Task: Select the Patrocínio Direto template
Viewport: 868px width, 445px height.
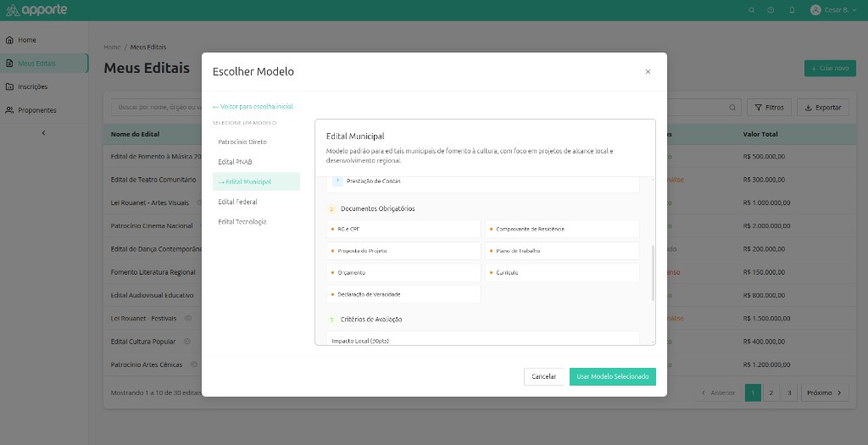Action: (256, 142)
